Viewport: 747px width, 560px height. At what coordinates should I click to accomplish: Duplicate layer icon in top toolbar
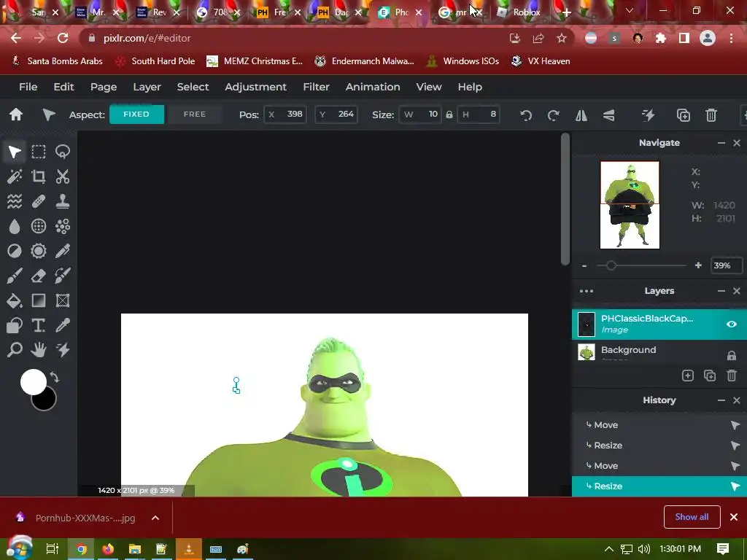[683, 114]
